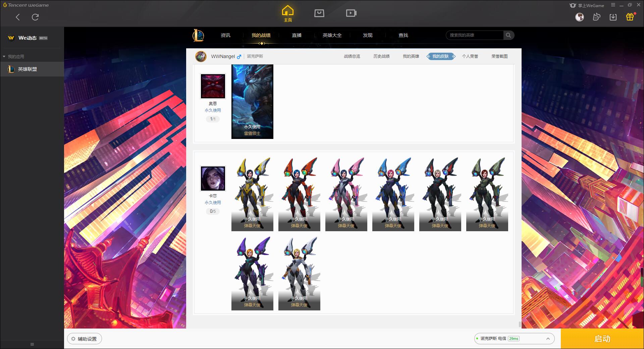Image resolution: width=644 pixels, height=349 pixels.
Task: Launch the game with 启动
Action: pos(602,339)
